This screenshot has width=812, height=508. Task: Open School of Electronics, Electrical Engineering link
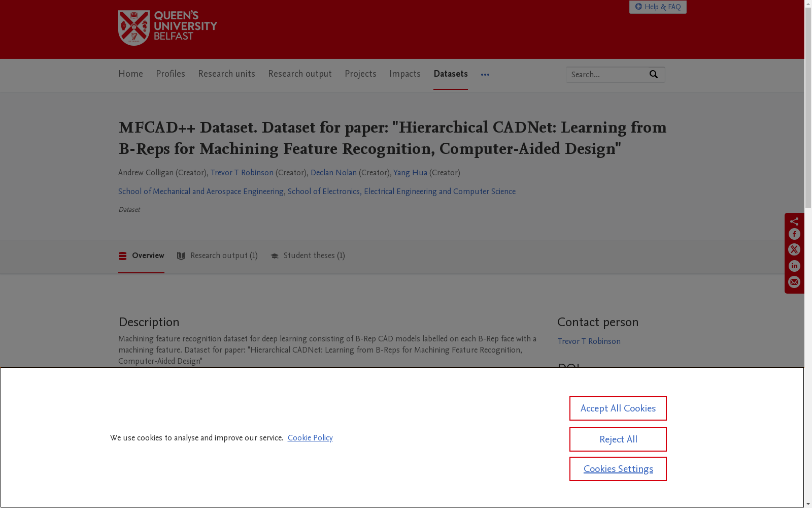pos(401,192)
